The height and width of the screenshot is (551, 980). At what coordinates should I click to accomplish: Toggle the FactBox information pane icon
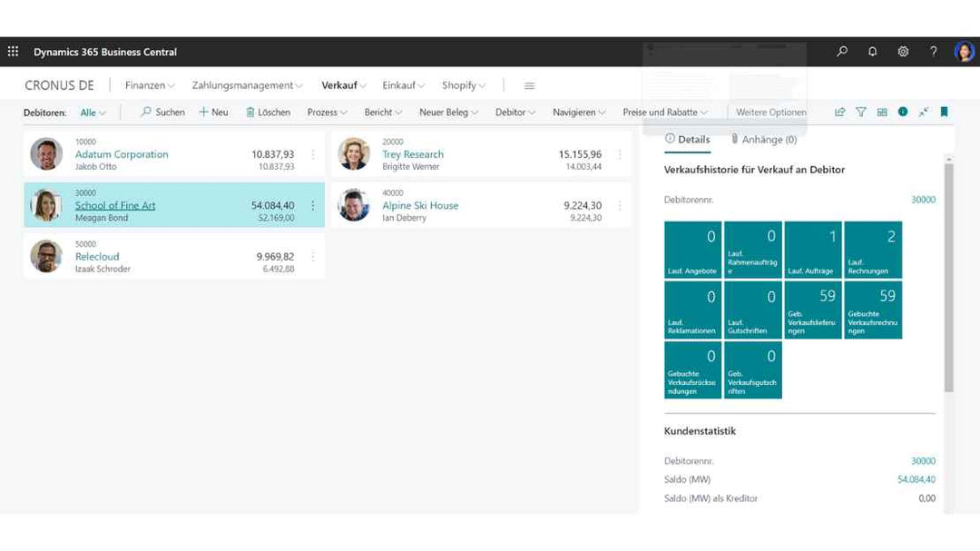coord(903,113)
